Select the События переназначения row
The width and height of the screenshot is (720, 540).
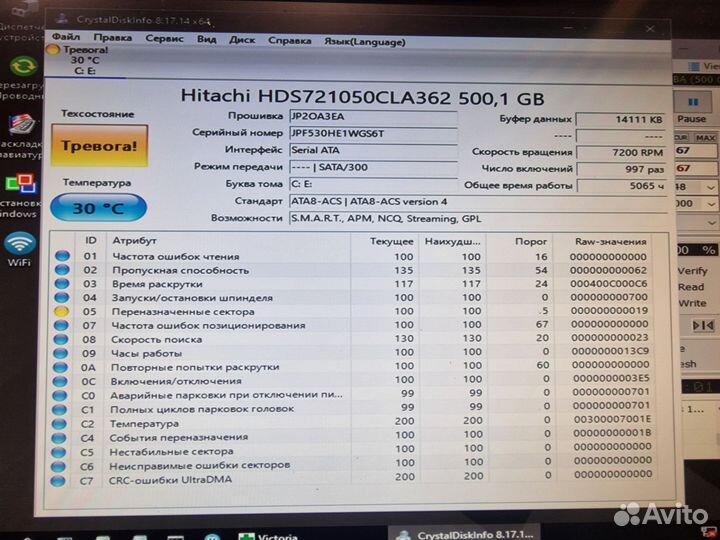click(x=353, y=436)
